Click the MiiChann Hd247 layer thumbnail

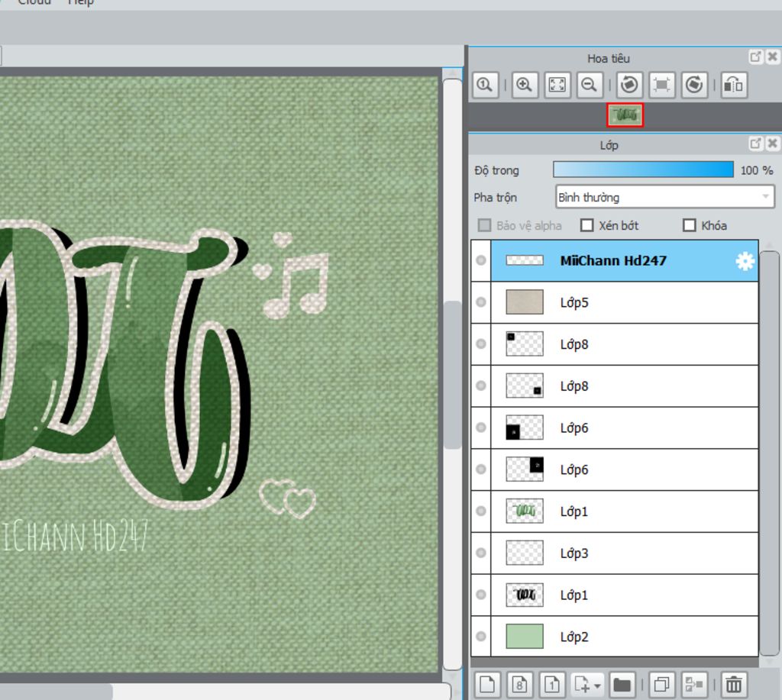coord(525,260)
